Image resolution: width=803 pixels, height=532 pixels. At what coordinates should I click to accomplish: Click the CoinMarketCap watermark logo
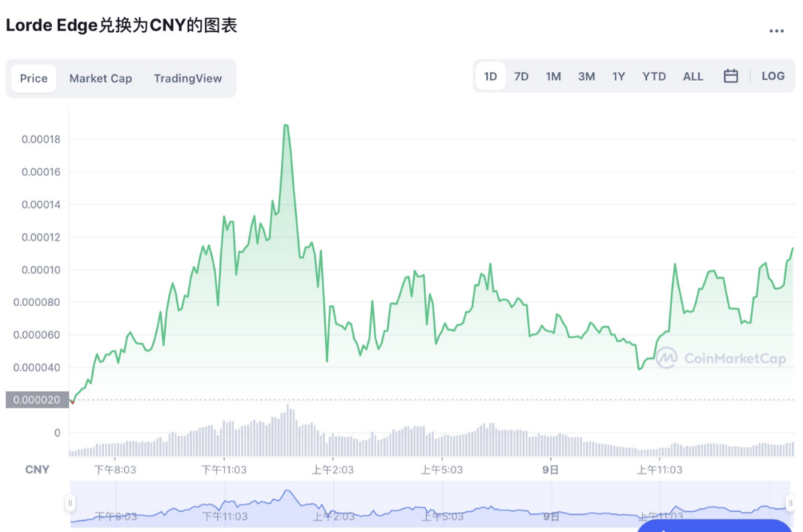[x=668, y=358]
